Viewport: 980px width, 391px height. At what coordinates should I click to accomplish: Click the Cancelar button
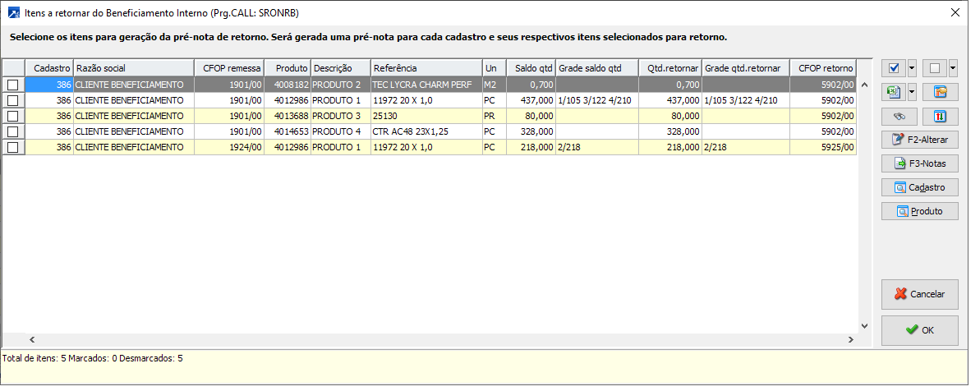(919, 294)
